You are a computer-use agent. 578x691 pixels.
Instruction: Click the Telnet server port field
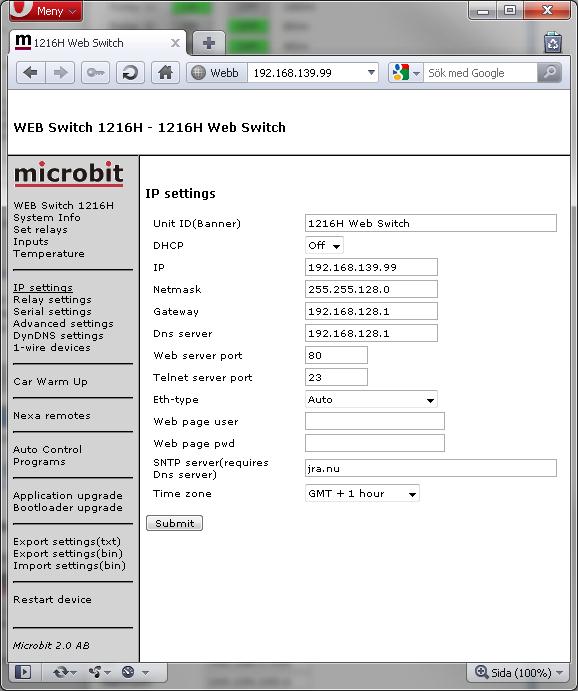pyautogui.click(x=336, y=377)
